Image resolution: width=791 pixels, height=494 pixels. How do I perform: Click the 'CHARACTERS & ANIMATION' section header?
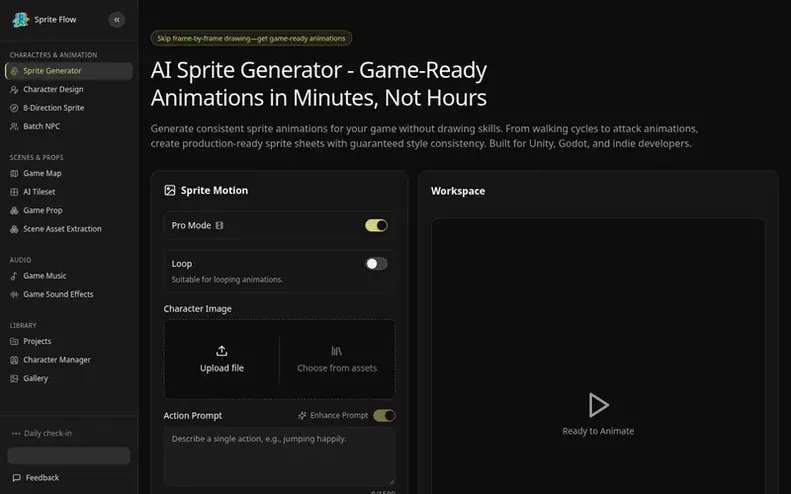pyautogui.click(x=53, y=55)
